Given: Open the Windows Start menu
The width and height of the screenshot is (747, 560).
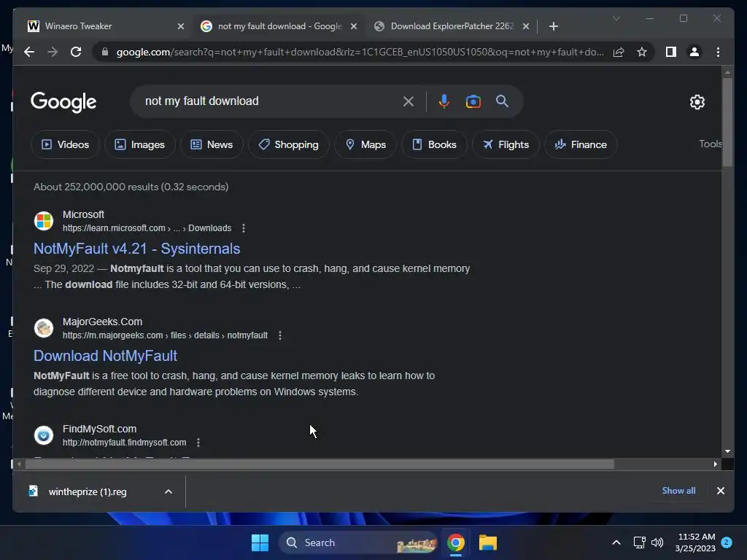Looking at the screenshot, I should pyautogui.click(x=260, y=542).
